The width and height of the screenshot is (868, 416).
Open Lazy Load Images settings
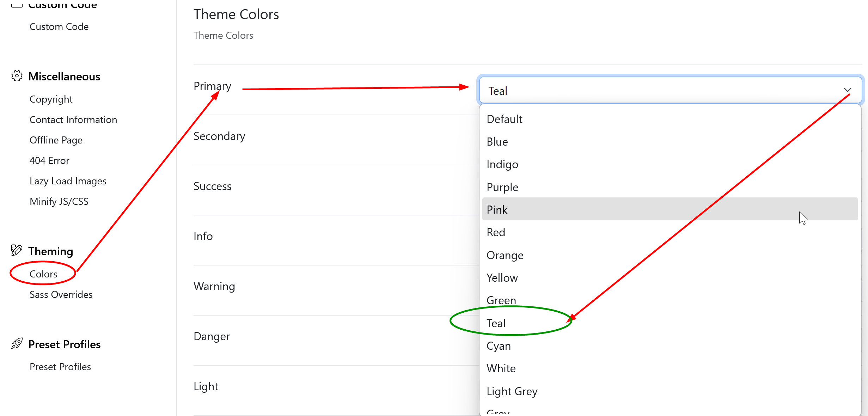pyautogui.click(x=68, y=181)
